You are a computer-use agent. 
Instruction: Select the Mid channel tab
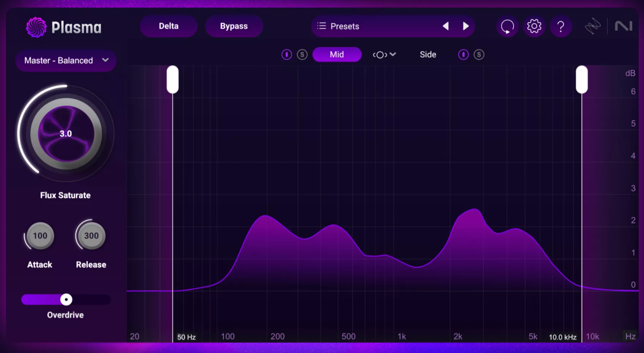[337, 54]
